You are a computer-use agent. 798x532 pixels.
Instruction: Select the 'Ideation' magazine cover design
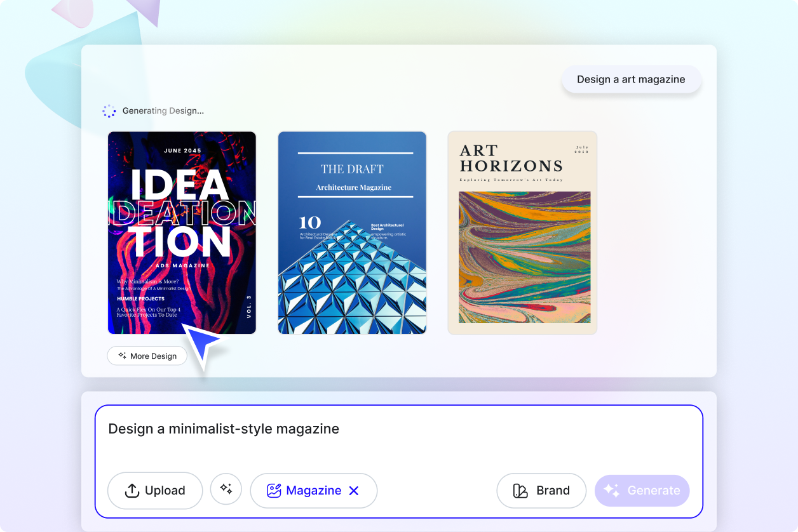pyautogui.click(x=182, y=232)
